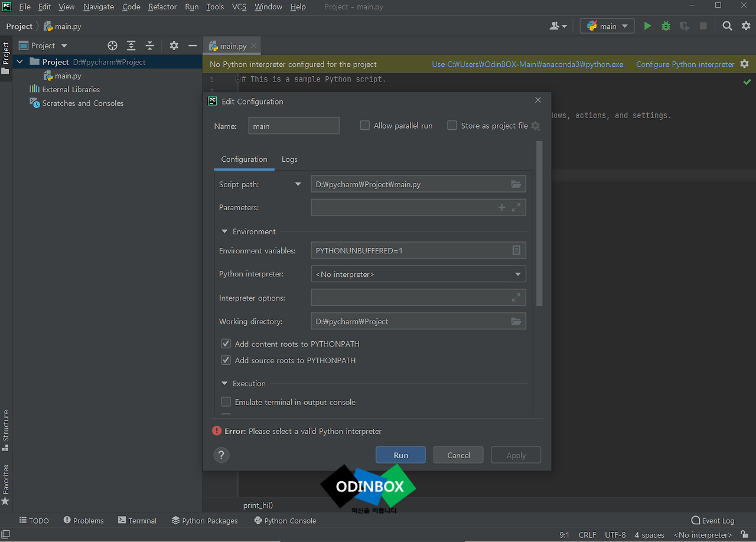
Task: Browse for Script path with folder icon
Action: [x=516, y=184]
